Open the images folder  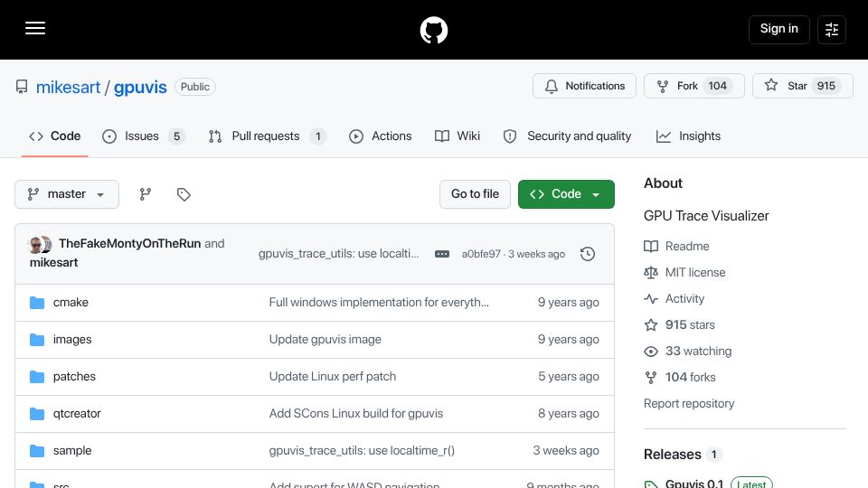(x=72, y=340)
